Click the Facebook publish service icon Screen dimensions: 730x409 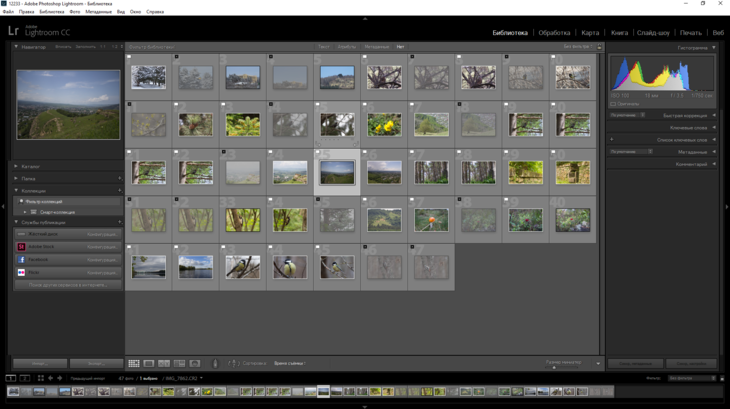point(21,259)
